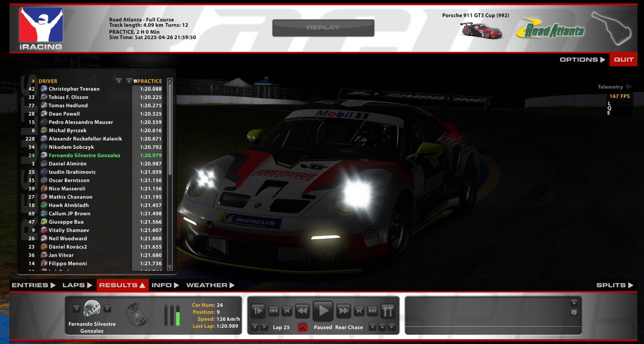Show the previous session column arrow

119,81
